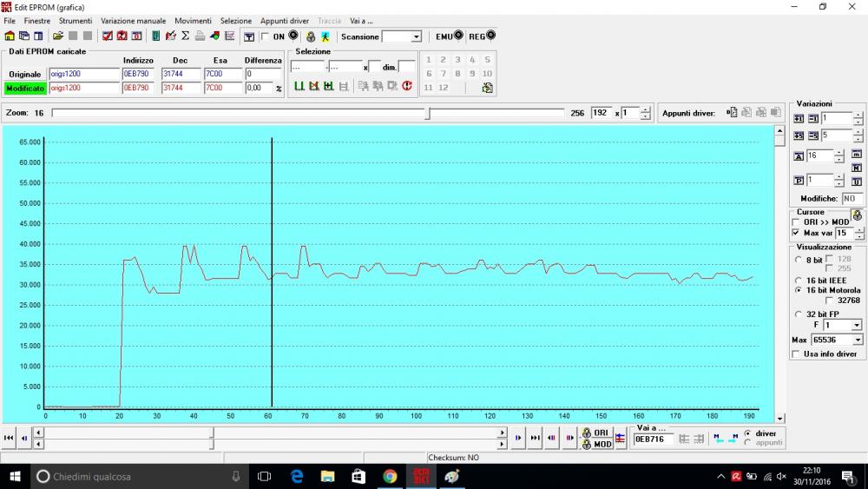Open Chrome from the Windows taskbar
The image size is (868, 489).
click(x=390, y=476)
